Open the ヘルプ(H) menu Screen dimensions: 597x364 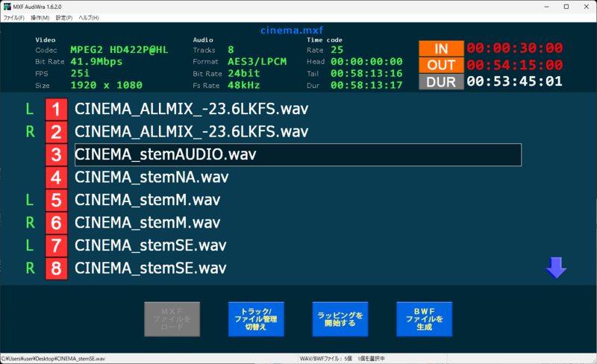pos(89,17)
